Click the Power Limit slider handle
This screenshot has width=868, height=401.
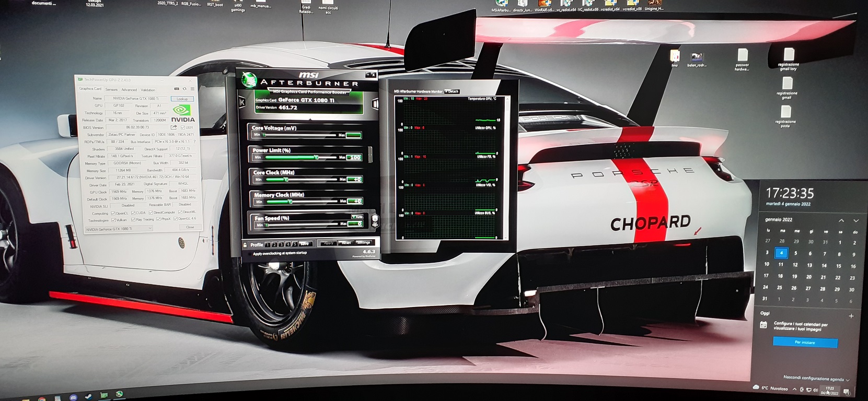pyautogui.click(x=316, y=157)
